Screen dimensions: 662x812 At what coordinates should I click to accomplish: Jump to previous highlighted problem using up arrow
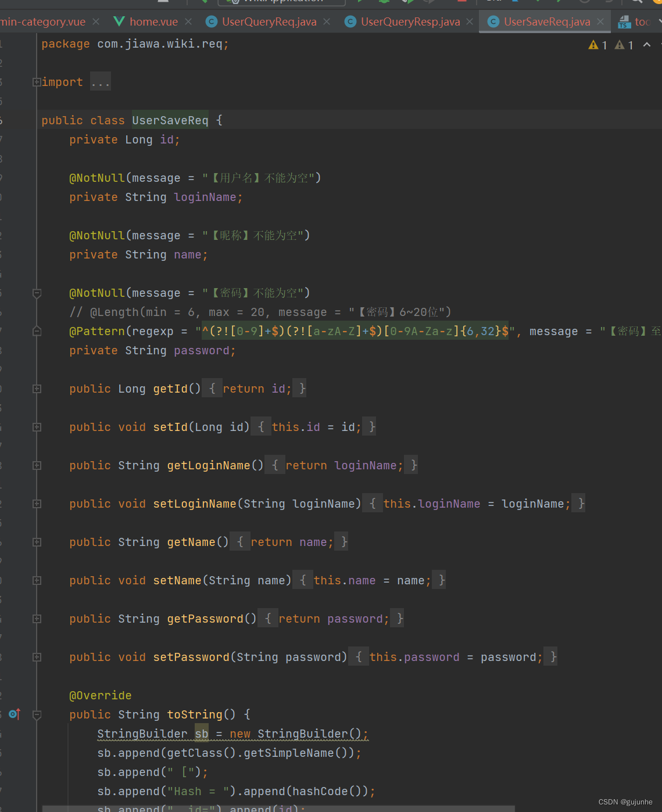[x=647, y=45]
